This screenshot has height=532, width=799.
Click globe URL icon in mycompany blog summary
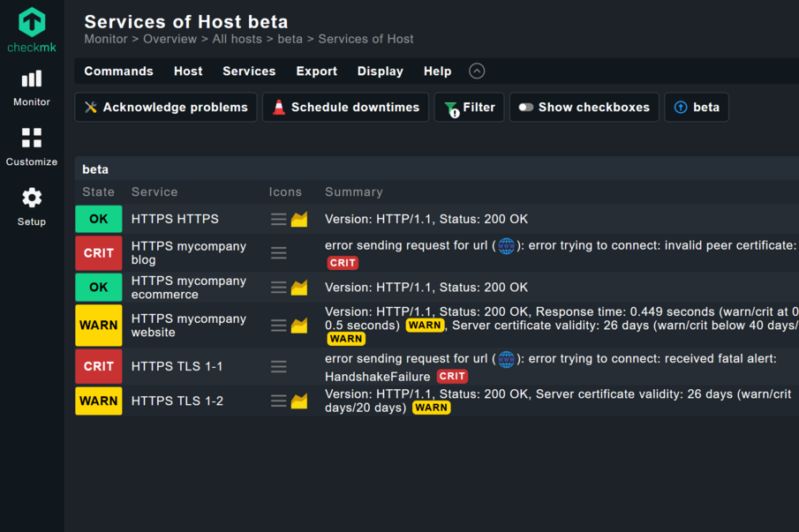click(506, 245)
